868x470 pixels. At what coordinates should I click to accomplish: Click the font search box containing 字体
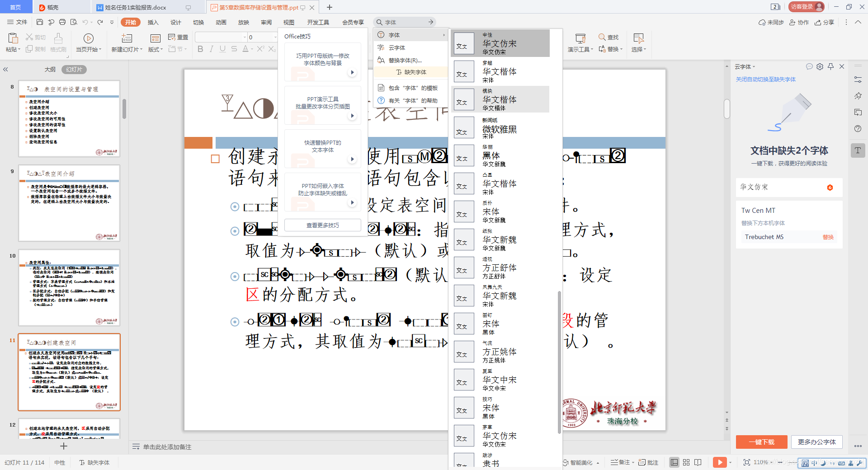tap(405, 22)
